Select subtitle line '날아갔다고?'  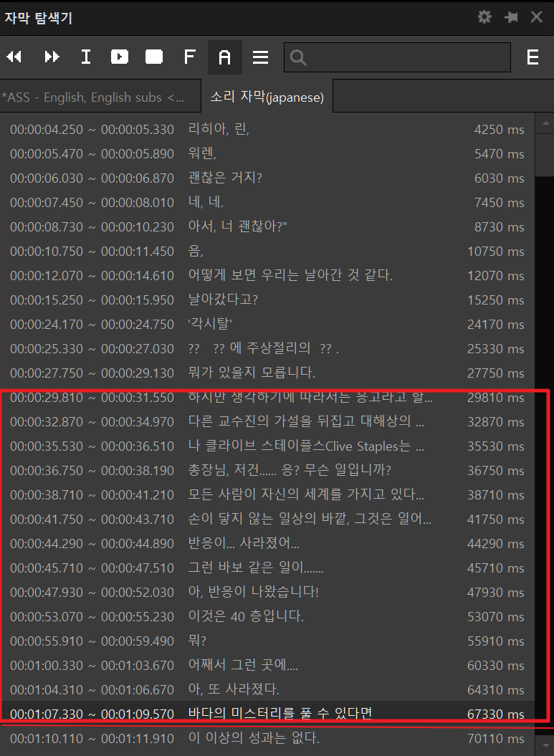pyautogui.click(x=267, y=300)
